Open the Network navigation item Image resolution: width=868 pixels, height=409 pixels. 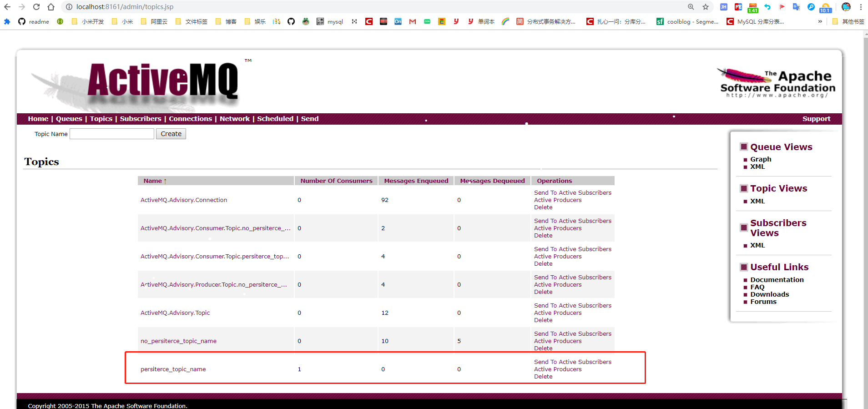point(235,119)
